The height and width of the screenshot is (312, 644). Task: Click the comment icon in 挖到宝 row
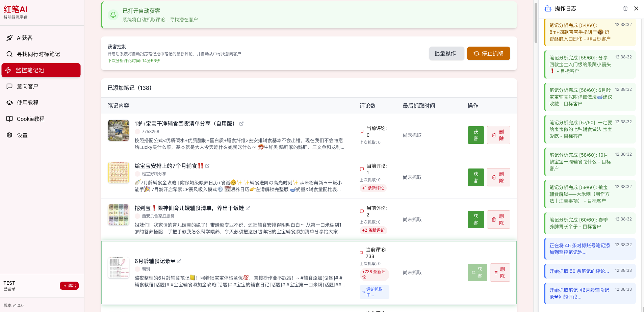pyautogui.click(x=362, y=211)
